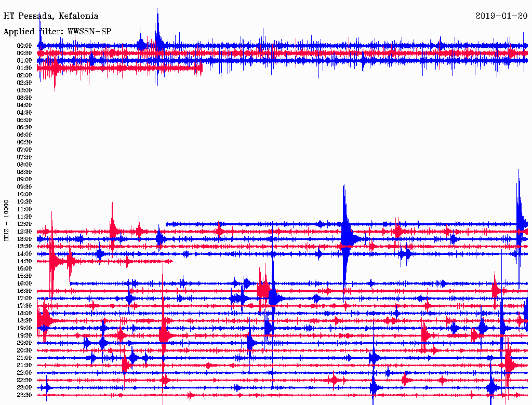The image size is (532, 405).
Task: Select the 05:30 time label
Action: [24, 128]
